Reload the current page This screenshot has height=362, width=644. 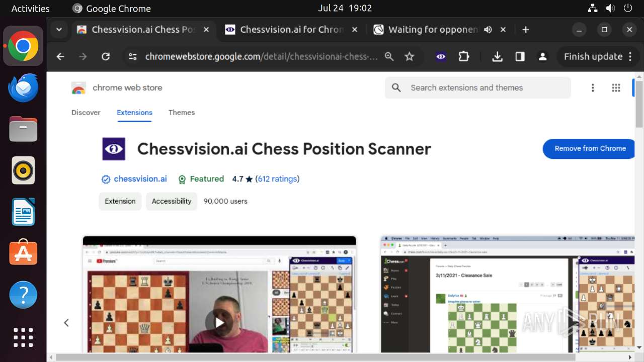point(106,57)
